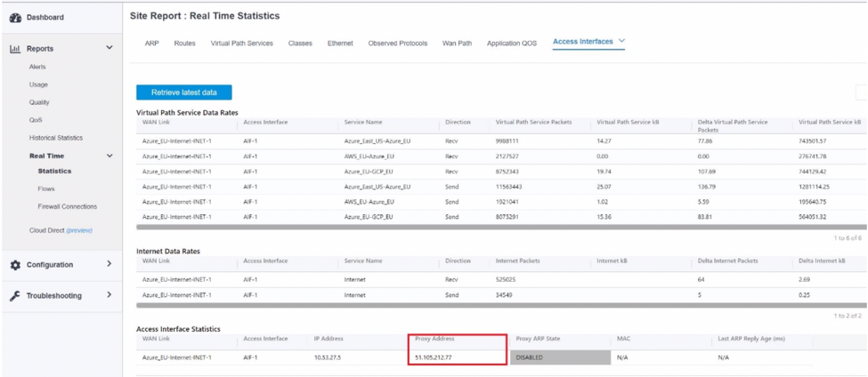Click the Configuration gear icon
The image size is (868, 377).
point(15,265)
